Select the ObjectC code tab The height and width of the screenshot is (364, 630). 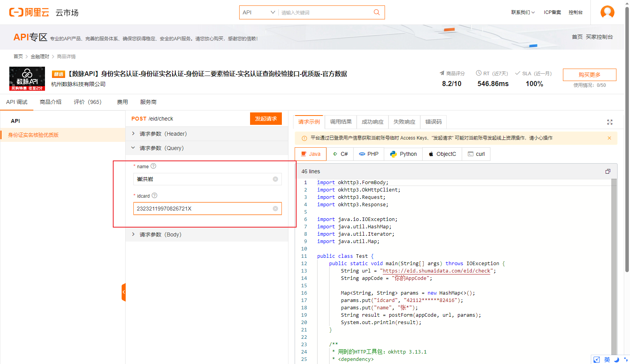(x=442, y=154)
